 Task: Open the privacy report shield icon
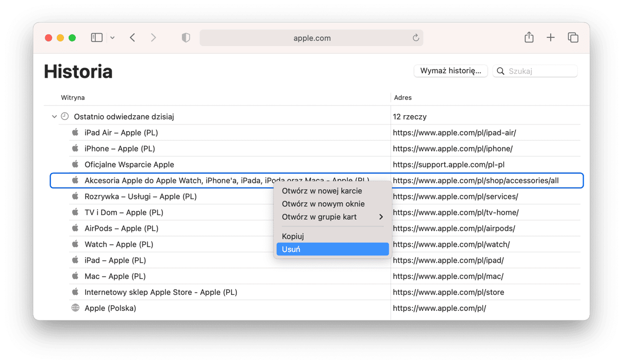click(186, 38)
